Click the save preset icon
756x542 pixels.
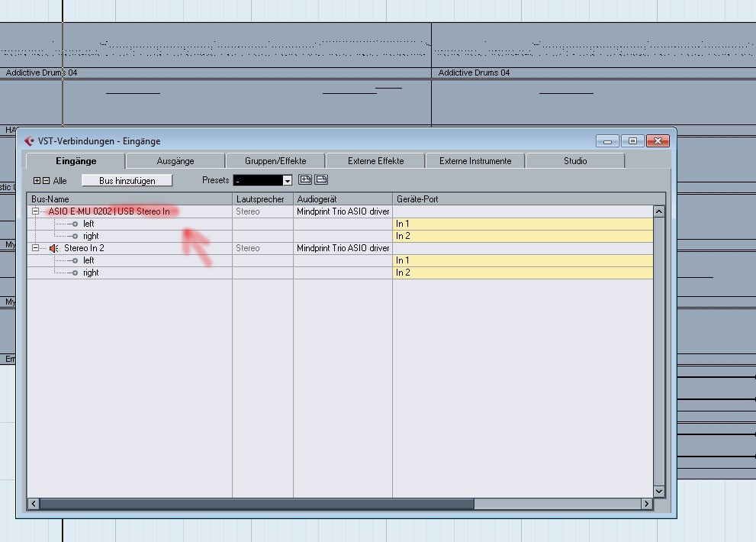[304, 179]
